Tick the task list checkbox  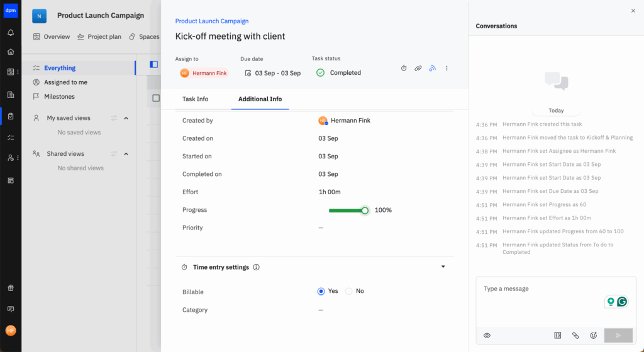pos(156,98)
